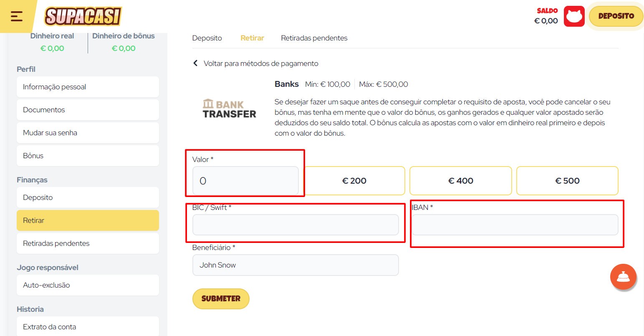This screenshot has width=644, height=336.
Task: Click the SupaCasi logo
Action: click(82, 17)
